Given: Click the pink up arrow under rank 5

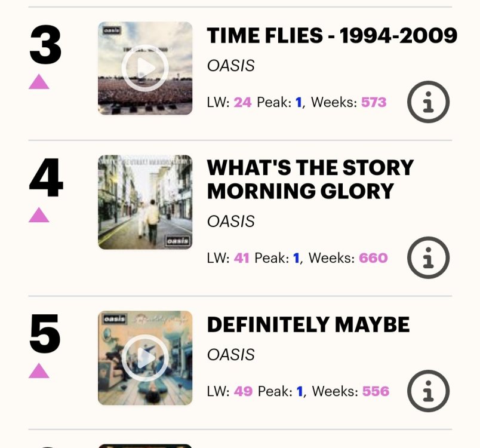Looking at the screenshot, I should pos(39,370).
